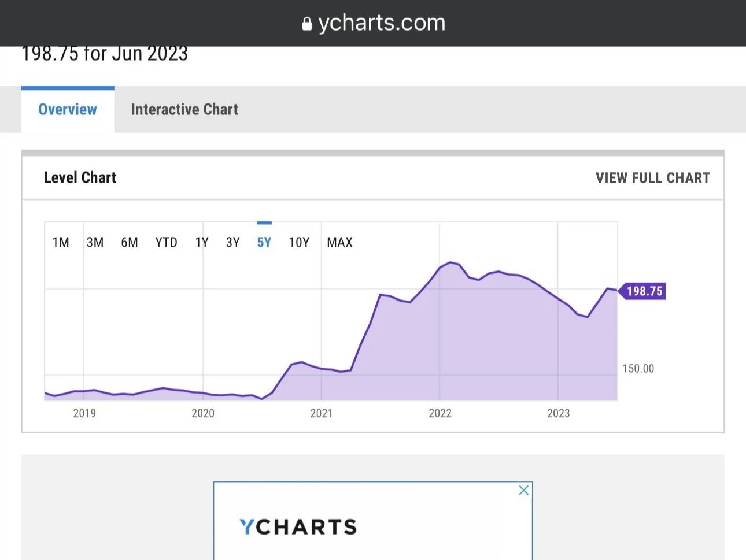The image size is (746, 560).
Task: Switch to the Interactive Chart tab
Action: pyautogui.click(x=184, y=109)
